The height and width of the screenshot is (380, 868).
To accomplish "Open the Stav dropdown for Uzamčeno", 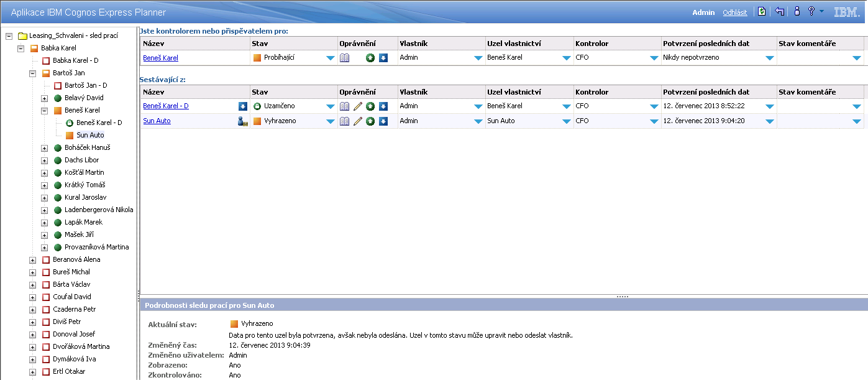I will pos(331,107).
